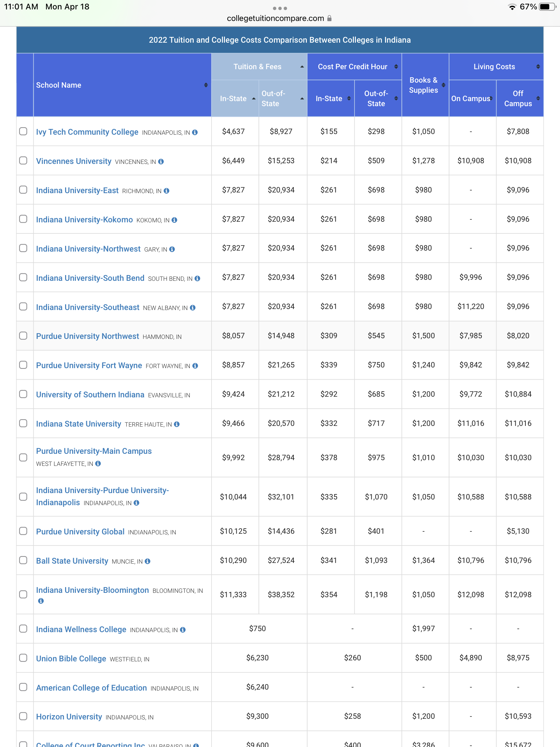Tick Purdue University Northwest checkbox

point(23,336)
